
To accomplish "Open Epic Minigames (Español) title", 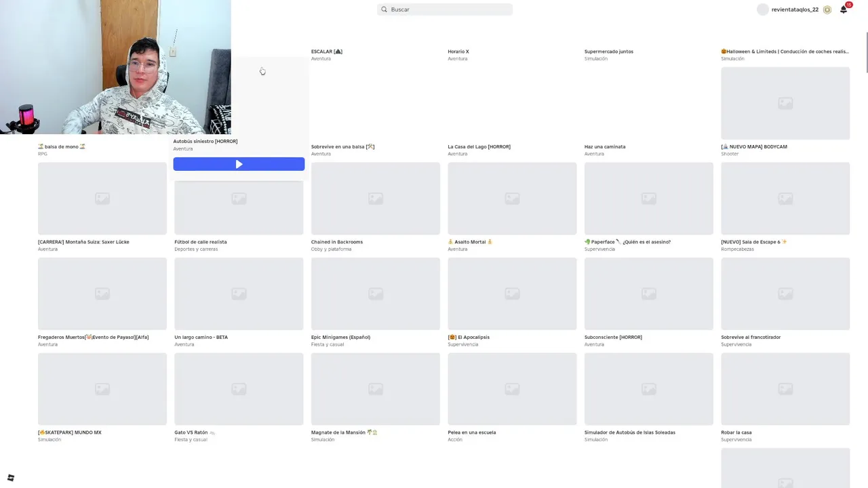I will (x=340, y=337).
